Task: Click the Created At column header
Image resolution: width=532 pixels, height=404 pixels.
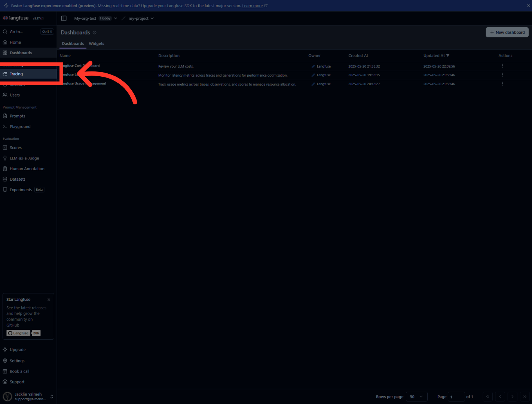Action: click(358, 56)
